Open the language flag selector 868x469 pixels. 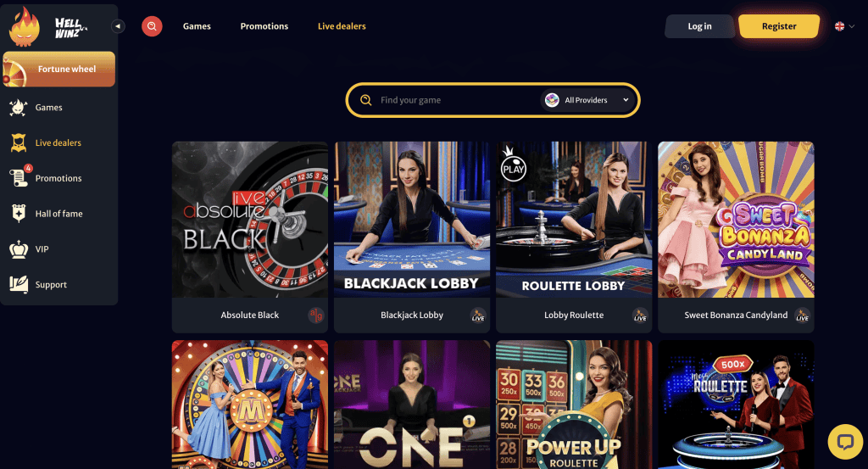839,26
